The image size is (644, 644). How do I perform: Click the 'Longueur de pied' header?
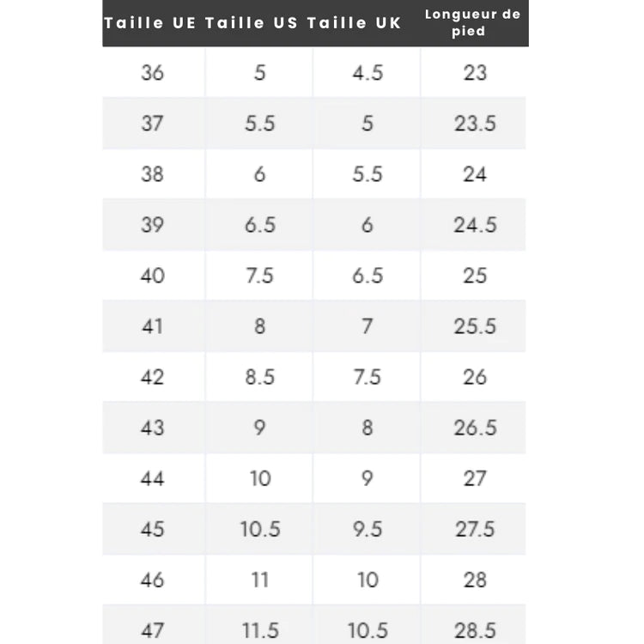click(x=472, y=23)
